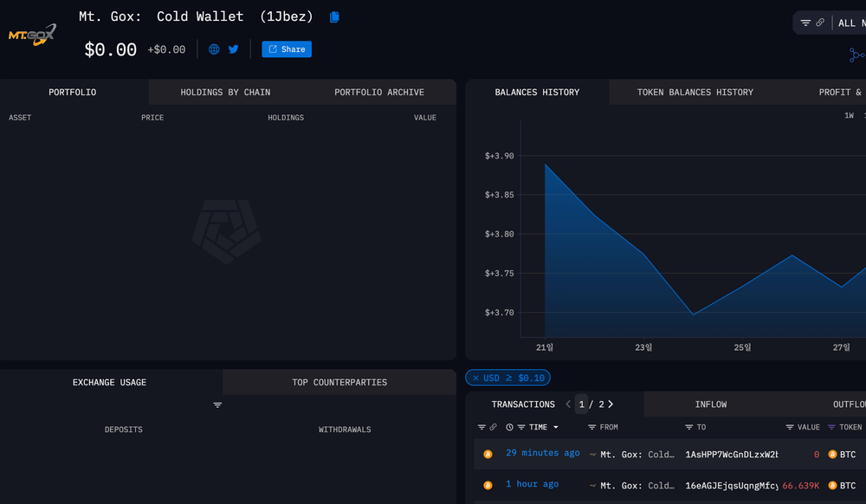
Task: Click the Share button
Action: (x=286, y=48)
